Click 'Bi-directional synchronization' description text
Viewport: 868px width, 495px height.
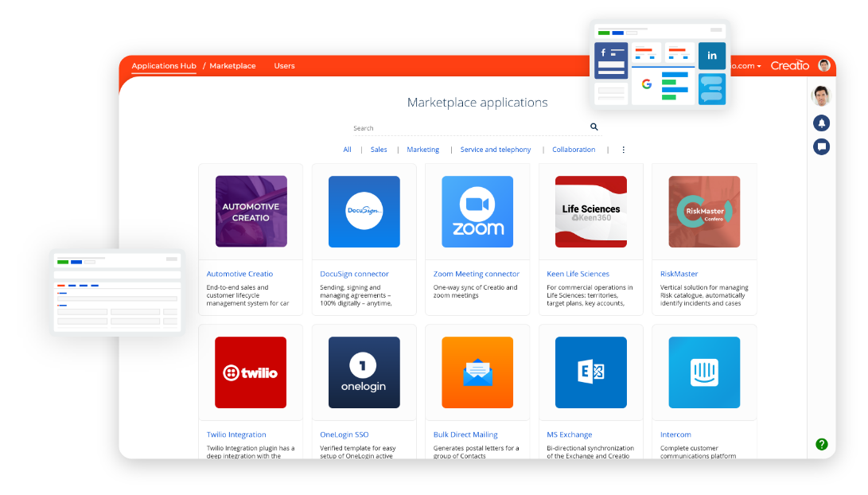[x=590, y=452]
